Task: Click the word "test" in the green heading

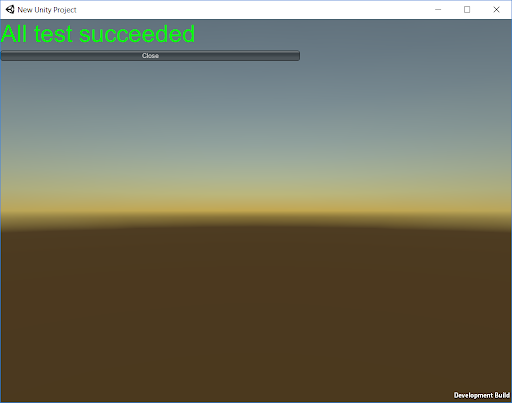Action: pyautogui.click(x=53, y=34)
